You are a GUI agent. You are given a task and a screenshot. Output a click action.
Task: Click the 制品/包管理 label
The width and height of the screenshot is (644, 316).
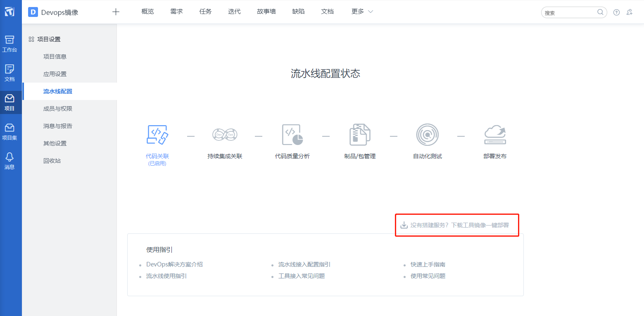point(360,156)
